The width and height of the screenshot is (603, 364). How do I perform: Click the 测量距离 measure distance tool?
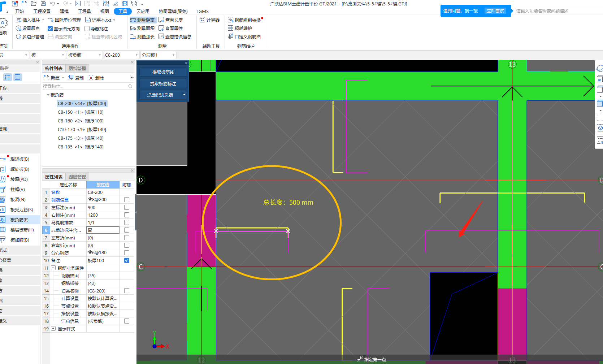(x=143, y=20)
